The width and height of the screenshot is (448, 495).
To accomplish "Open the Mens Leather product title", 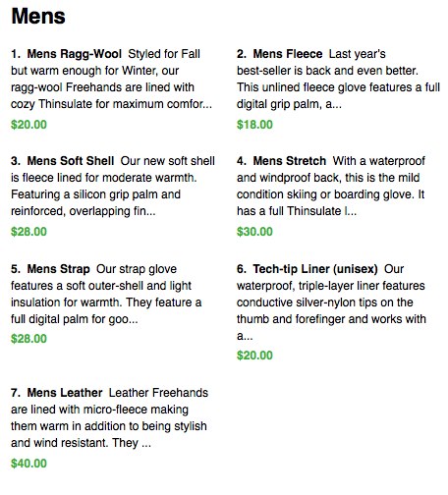I will (65, 393).
